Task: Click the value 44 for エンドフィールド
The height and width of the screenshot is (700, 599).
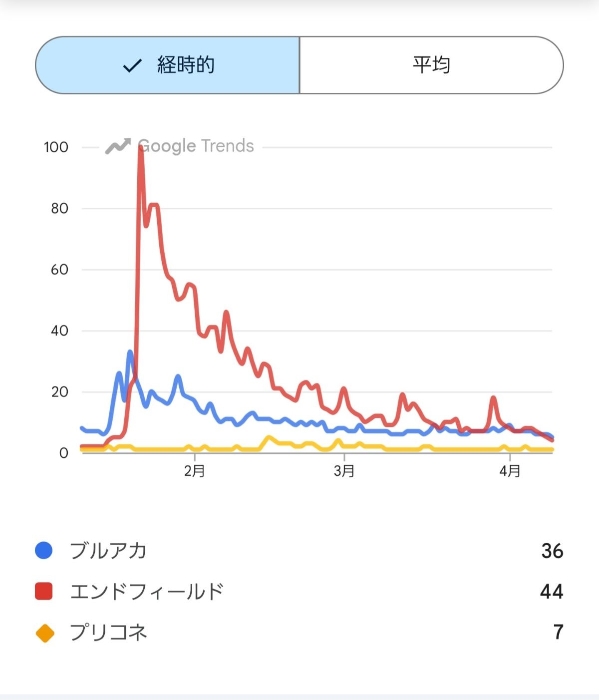Action: point(552,592)
